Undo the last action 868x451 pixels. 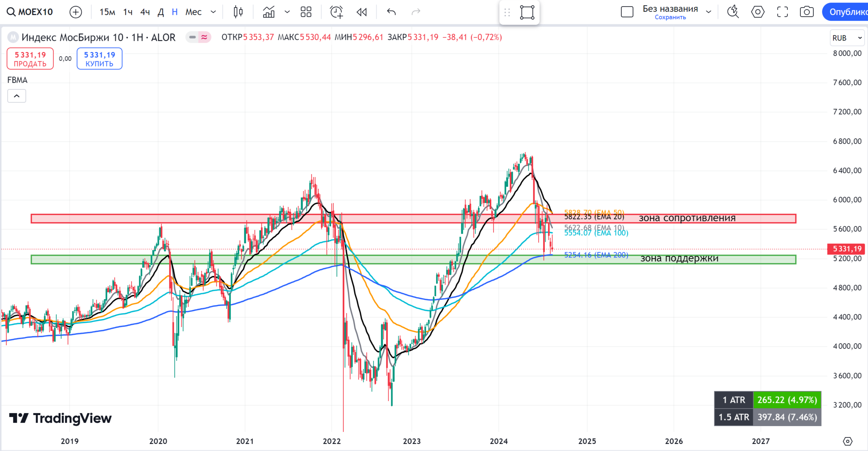tap(391, 12)
